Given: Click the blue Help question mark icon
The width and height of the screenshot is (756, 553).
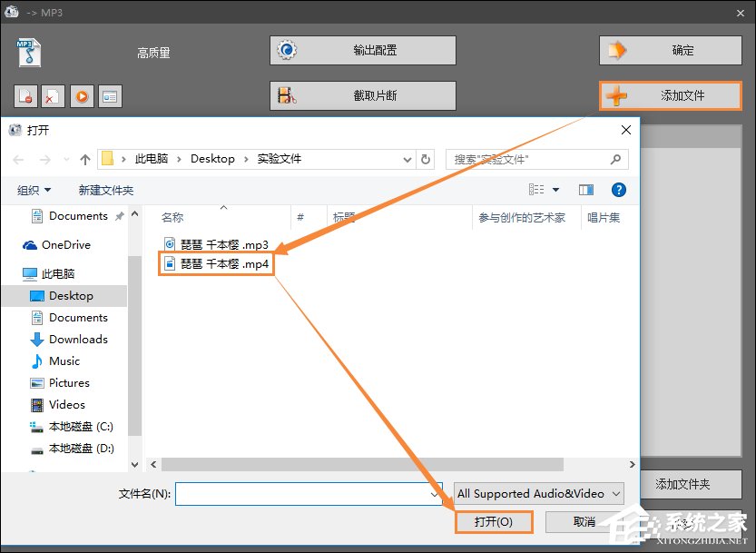Looking at the screenshot, I should coord(618,190).
